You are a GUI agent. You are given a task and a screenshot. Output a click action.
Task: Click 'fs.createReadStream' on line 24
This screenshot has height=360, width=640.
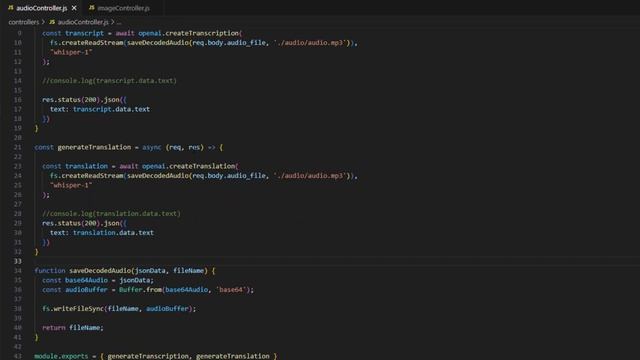87,176
